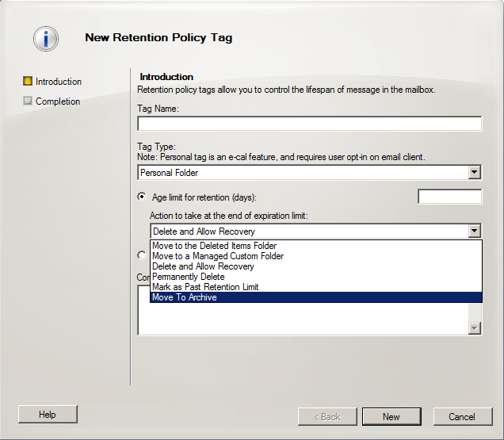This screenshot has width=504, height=440.
Task: Pick Permanently Delete from the list
Action: coord(188,277)
